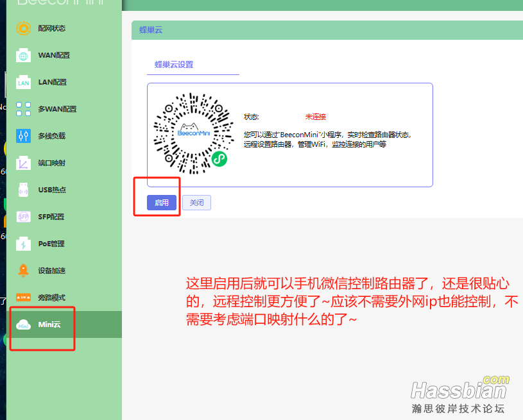Click the 旁路模式 switch icon
Image resolution: width=523 pixels, height=420 pixels.
[x=23, y=298]
